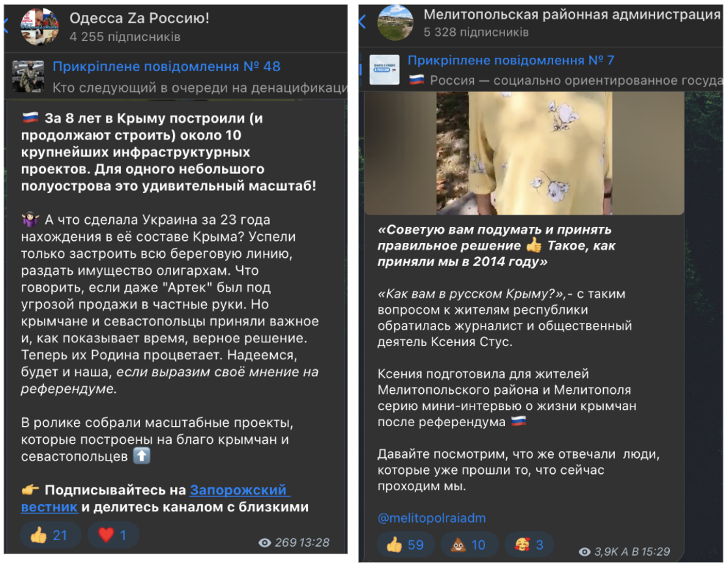Go back from Одесса Za Россию channel
728x568 pixels.
point(6,26)
